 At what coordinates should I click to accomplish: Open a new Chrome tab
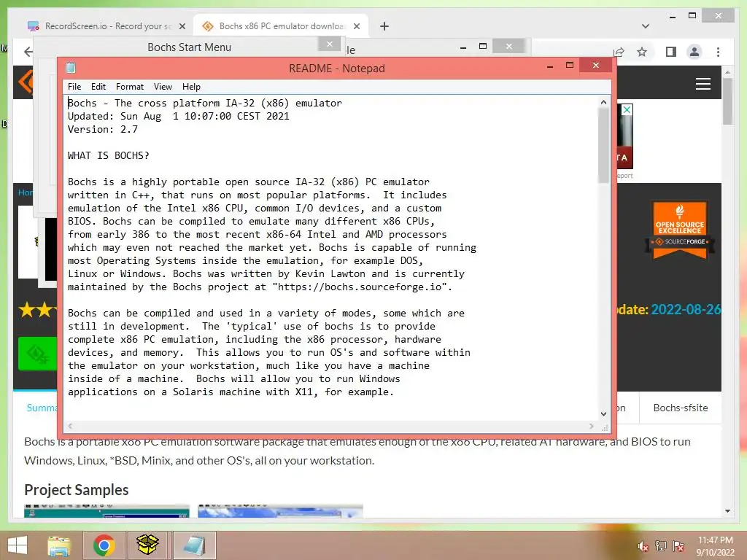[384, 26]
